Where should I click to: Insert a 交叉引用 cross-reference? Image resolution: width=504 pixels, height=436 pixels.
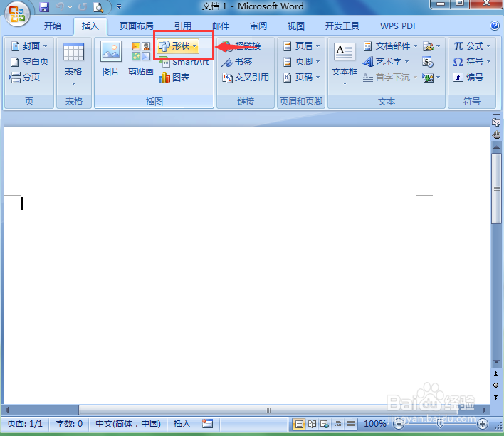(246, 78)
